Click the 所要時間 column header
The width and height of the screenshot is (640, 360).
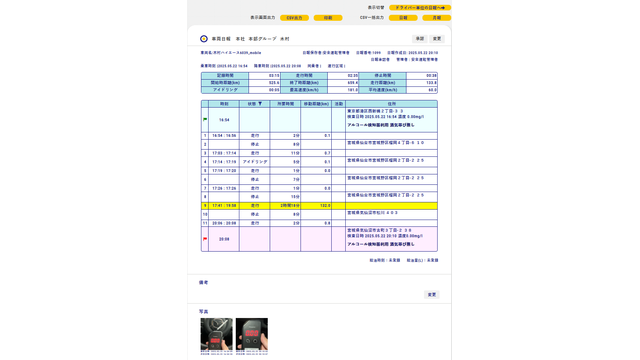285,104
